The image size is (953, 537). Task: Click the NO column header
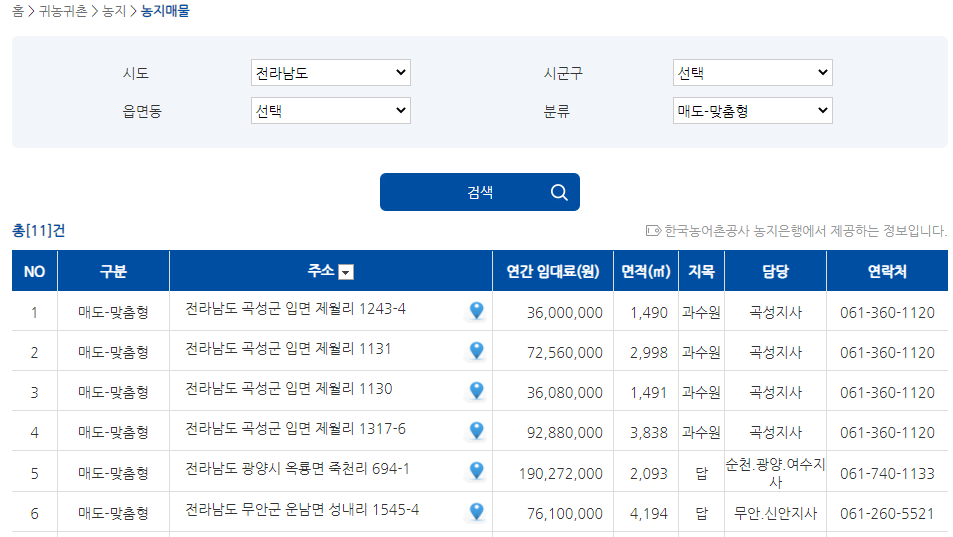(35, 271)
